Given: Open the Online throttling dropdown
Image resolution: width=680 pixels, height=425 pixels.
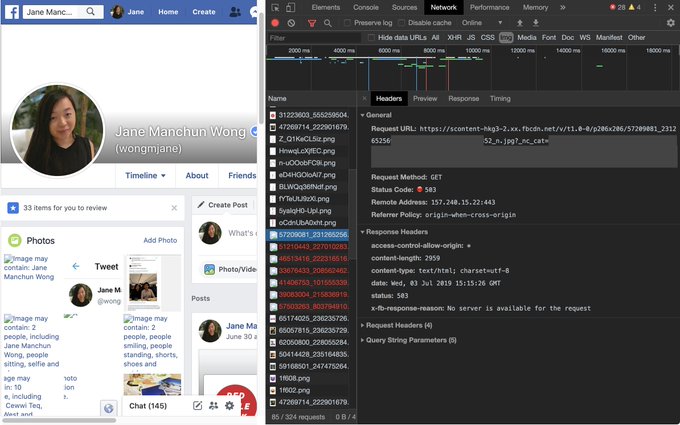Looking at the screenshot, I should pyautogui.click(x=482, y=23).
